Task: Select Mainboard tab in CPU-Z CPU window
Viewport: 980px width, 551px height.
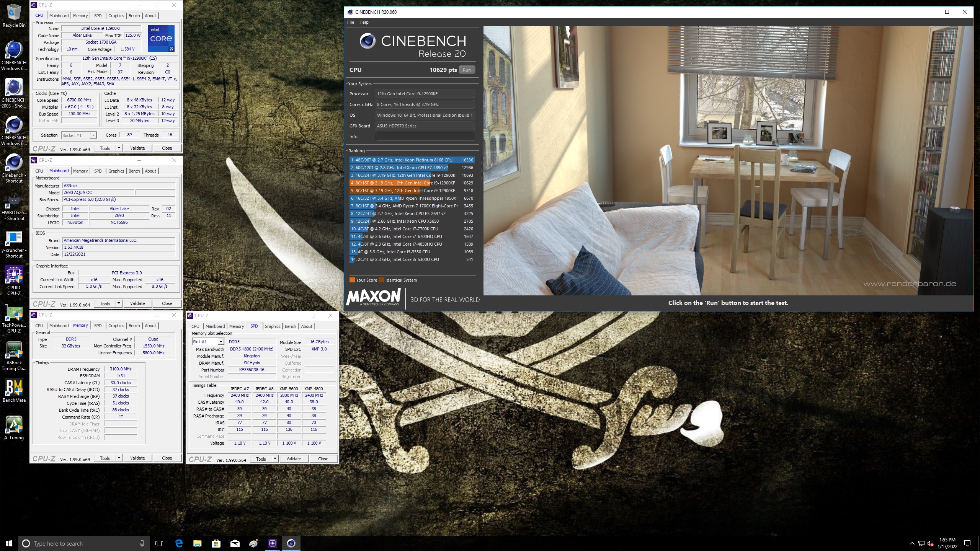Action: click(x=59, y=16)
